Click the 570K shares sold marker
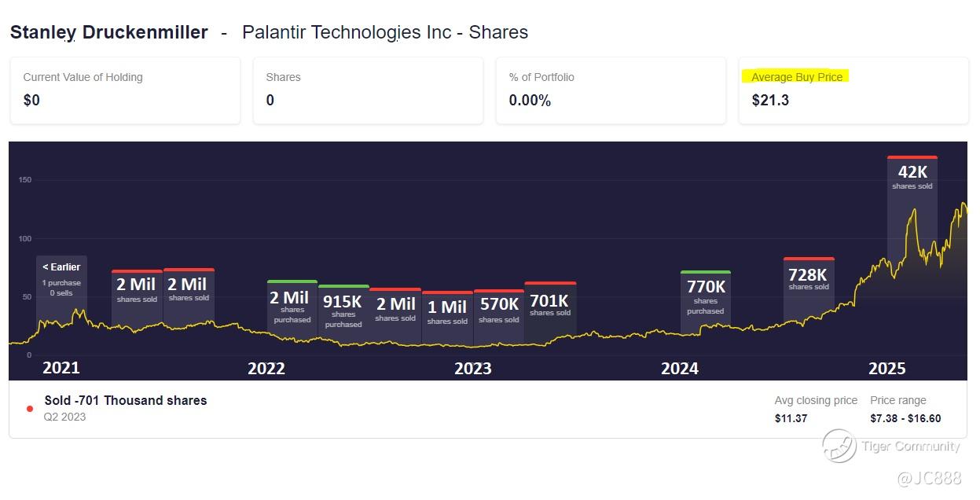980x500 pixels. (498, 309)
